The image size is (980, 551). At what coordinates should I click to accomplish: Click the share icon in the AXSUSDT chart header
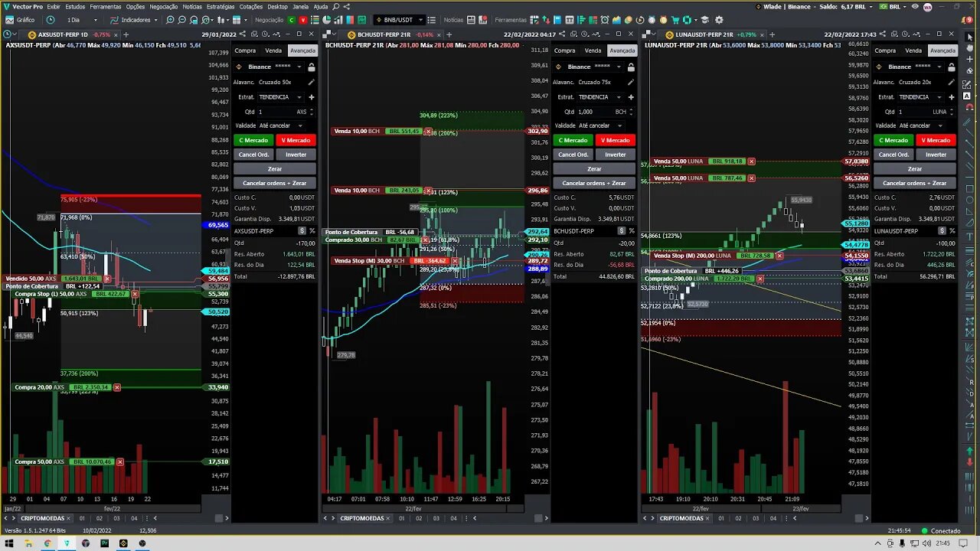click(x=242, y=34)
